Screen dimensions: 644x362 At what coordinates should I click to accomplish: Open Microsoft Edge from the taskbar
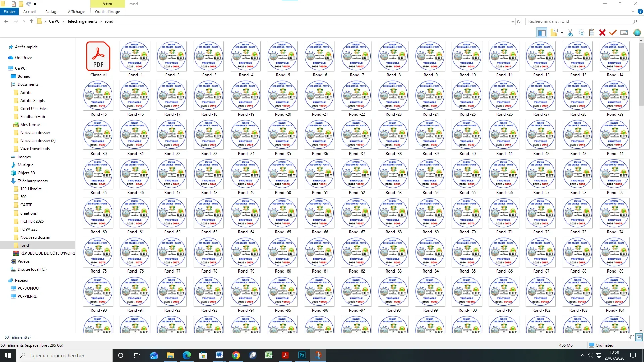click(x=186, y=355)
